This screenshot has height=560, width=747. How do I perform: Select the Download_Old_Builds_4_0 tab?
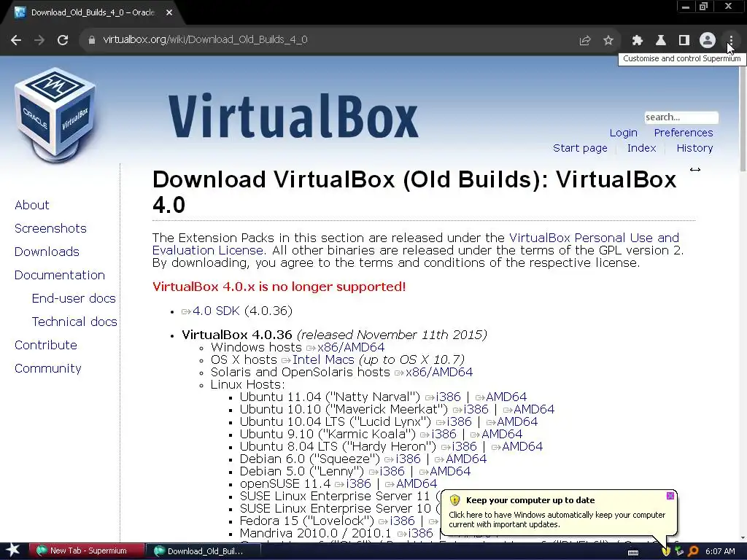point(93,12)
